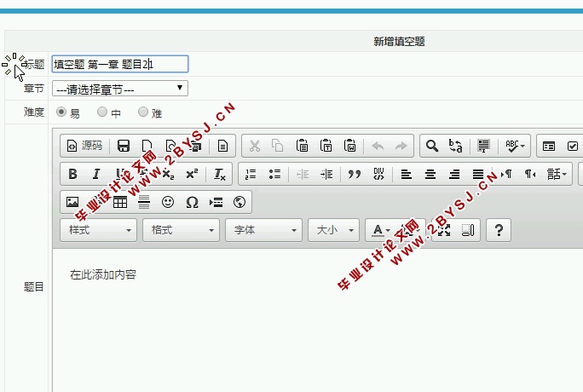583x392 pixels.
Task: Select the 难 difficulty radio button
Action: [143, 112]
